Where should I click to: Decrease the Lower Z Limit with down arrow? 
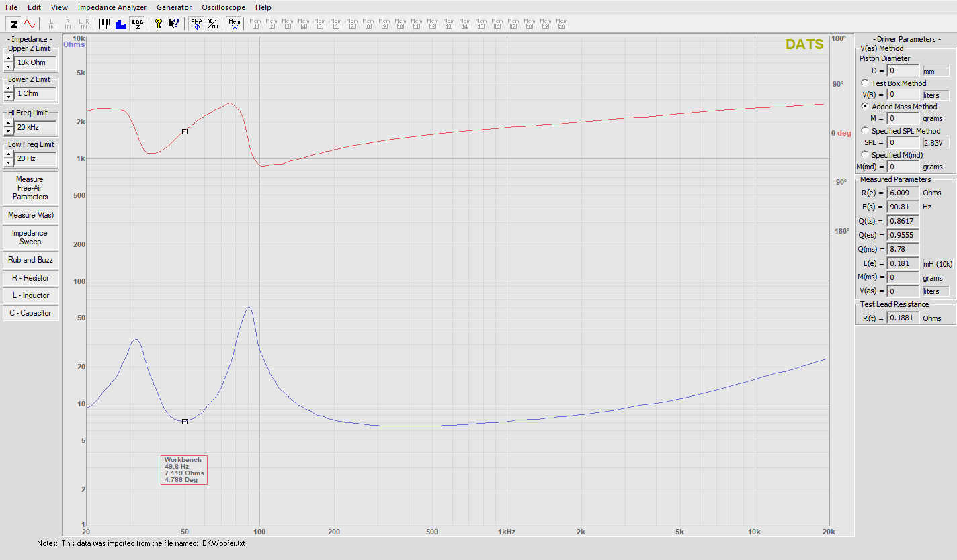8,97
